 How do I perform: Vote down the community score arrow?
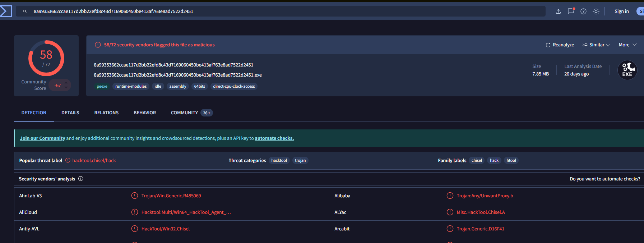click(x=66, y=88)
